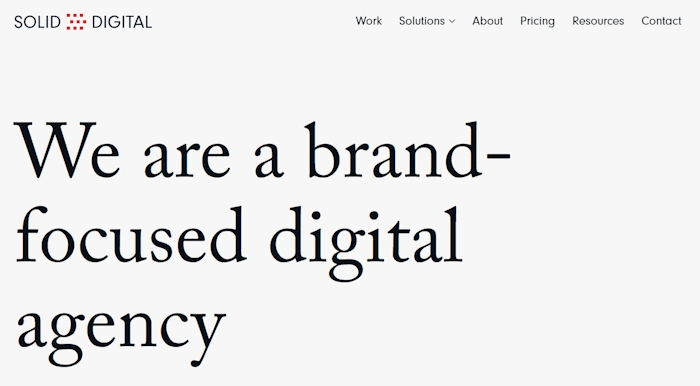Viewport: 700px width, 386px height.
Task: Click the single letter 'a' before 'brand-'
Action: click(269, 157)
